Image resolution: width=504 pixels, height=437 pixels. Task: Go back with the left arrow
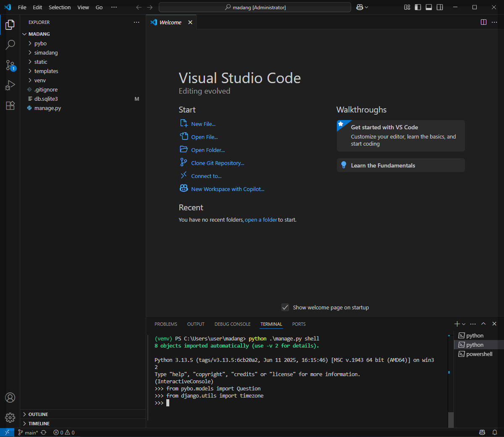139,7
